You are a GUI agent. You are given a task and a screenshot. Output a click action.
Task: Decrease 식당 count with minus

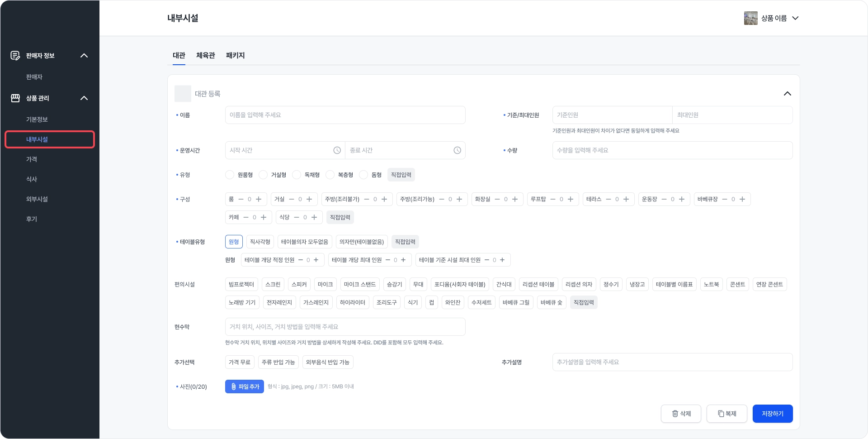tap(297, 217)
